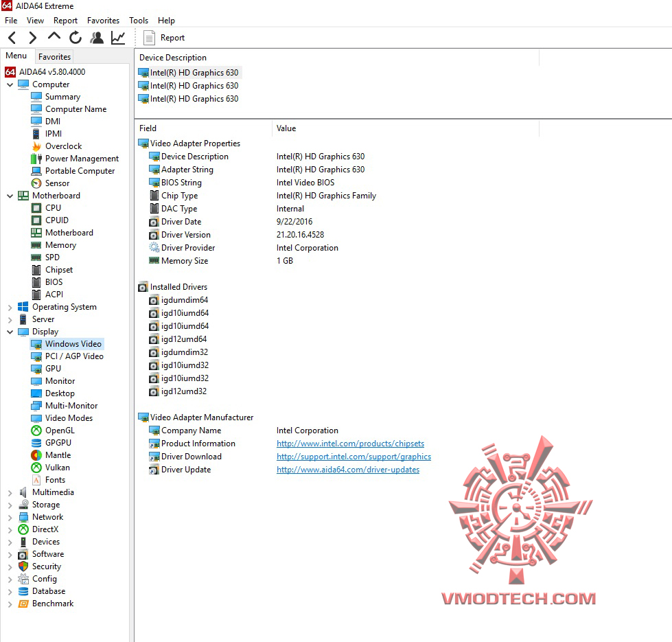Image resolution: width=672 pixels, height=642 pixels.
Task: Open the graph chart toolbar icon
Action: [x=118, y=38]
